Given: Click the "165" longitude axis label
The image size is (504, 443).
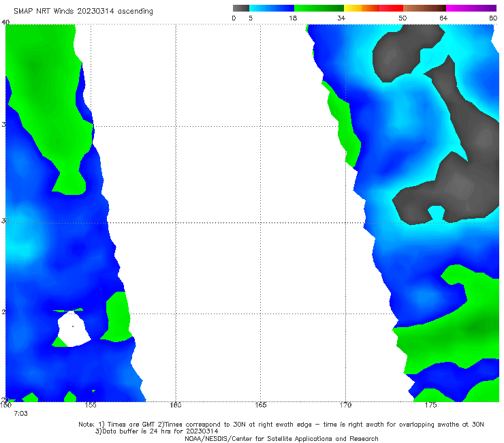Looking at the screenshot, I should (x=260, y=405).
